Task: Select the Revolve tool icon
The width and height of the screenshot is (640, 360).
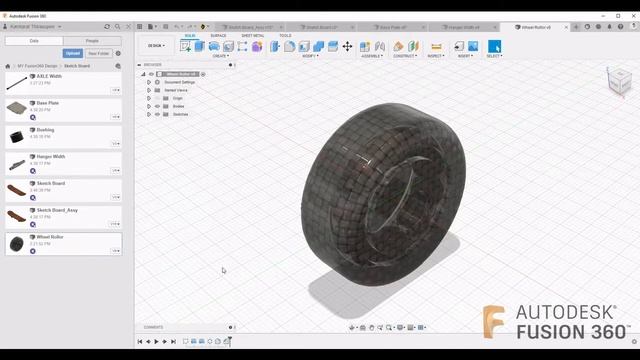Action: click(214, 46)
